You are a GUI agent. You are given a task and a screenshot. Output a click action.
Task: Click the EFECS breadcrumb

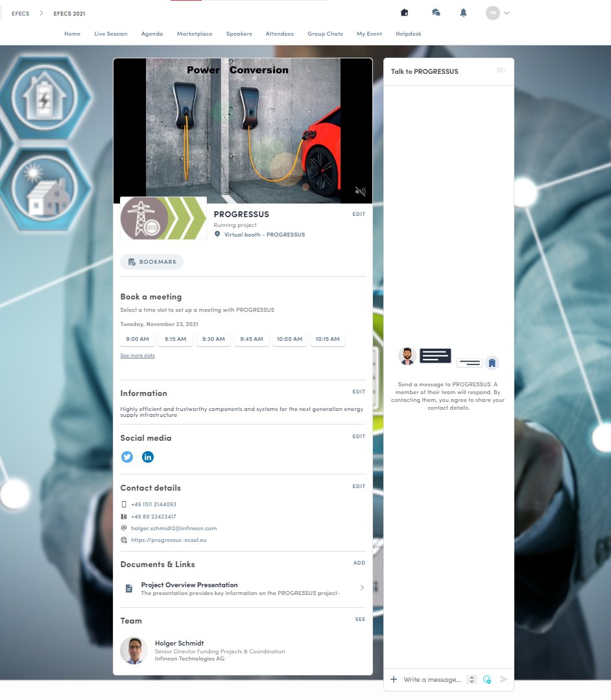click(x=21, y=14)
